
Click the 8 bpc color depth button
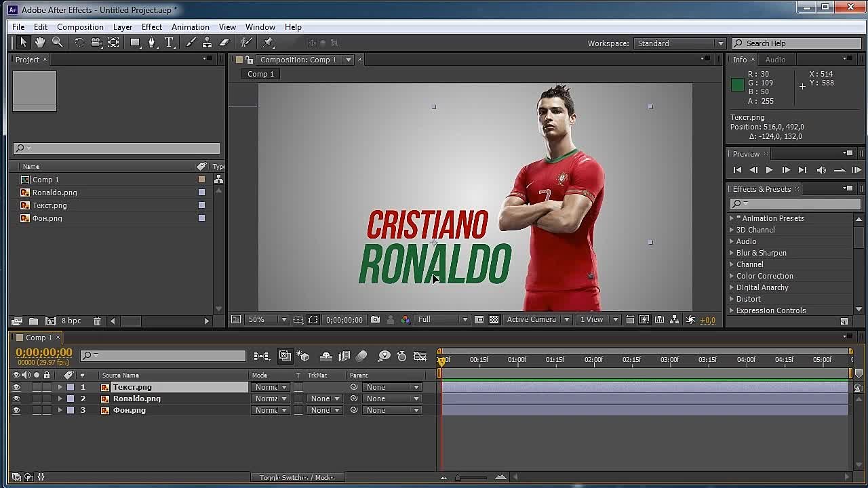[x=71, y=321]
